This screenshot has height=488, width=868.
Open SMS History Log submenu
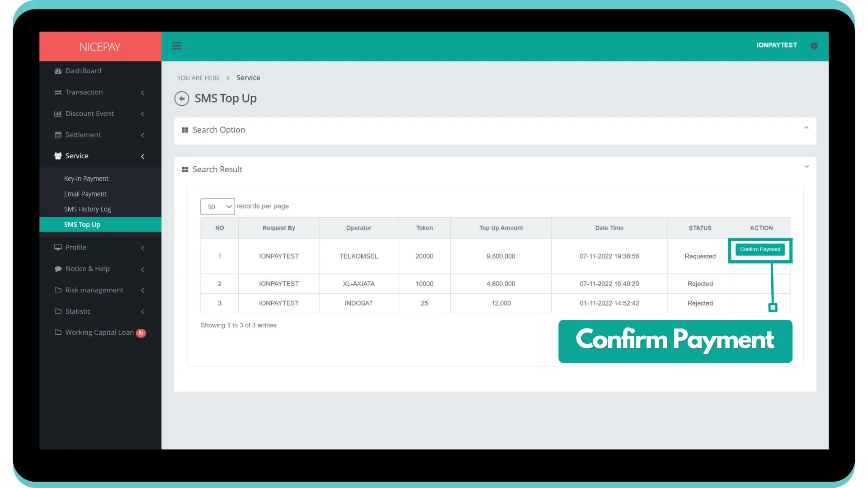point(87,209)
